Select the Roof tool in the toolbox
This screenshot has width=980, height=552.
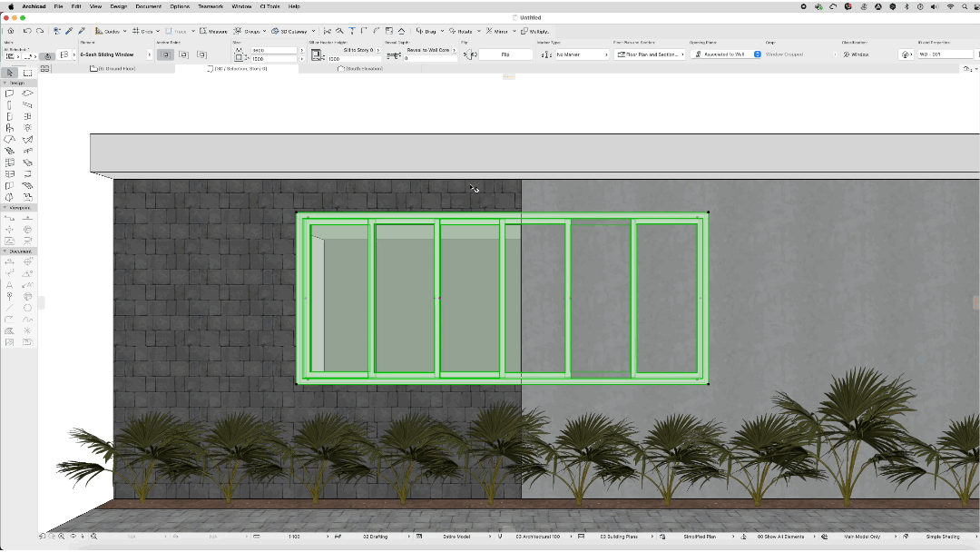9,140
